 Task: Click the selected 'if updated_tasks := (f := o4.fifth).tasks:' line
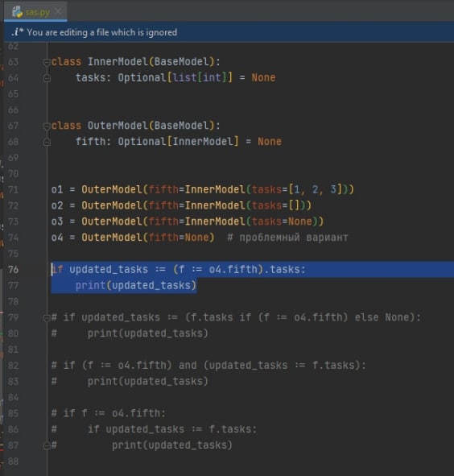178,270
